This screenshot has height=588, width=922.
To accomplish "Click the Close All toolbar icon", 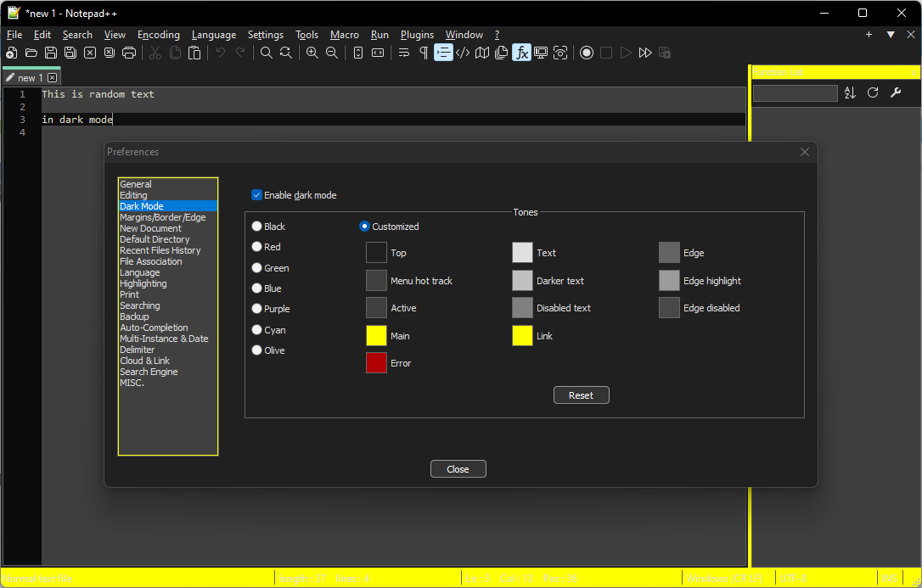I will tap(110, 53).
